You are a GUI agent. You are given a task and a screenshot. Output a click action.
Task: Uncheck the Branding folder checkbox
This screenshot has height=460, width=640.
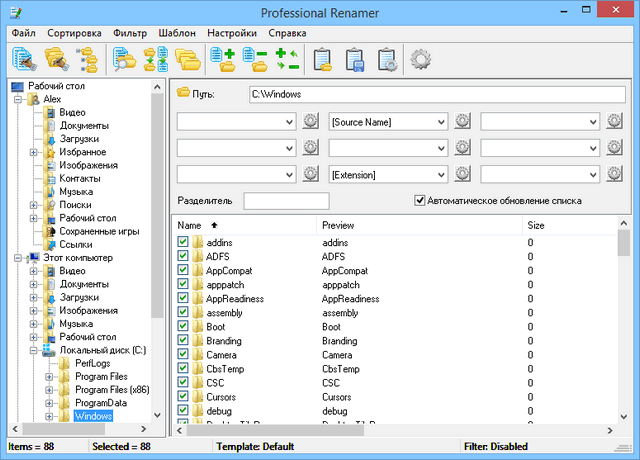pyautogui.click(x=183, y=341)
